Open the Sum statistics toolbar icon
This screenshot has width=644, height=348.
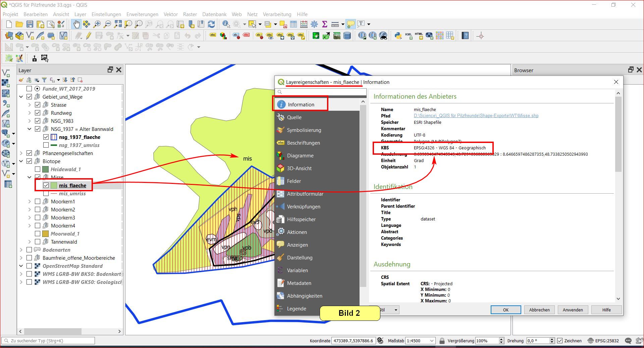click(324, 24)
